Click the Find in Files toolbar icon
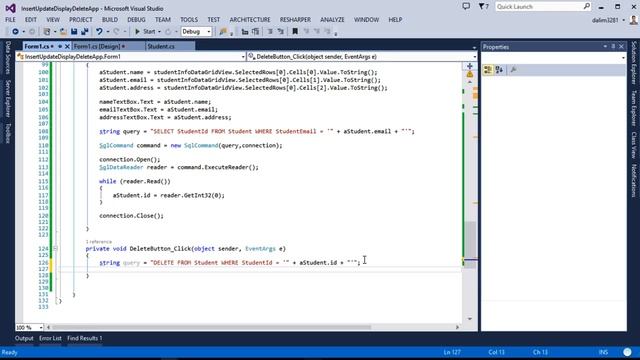Screen dimensions: 640x360 click(x=223, y=31)
